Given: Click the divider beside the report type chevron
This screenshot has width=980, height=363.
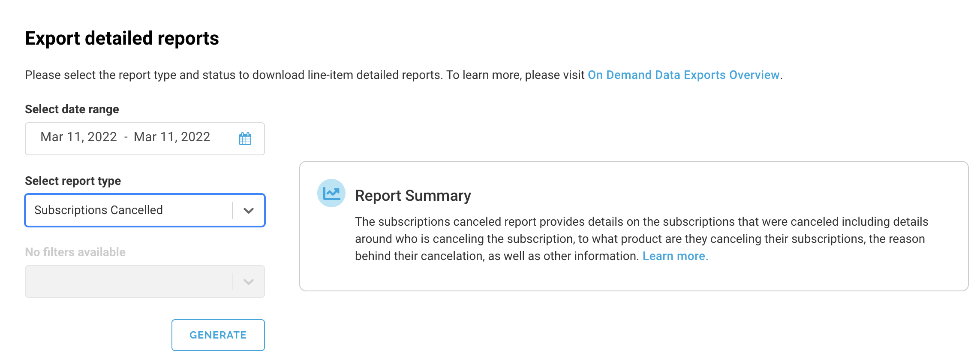Looking at the screenshot, I should 233,210.
